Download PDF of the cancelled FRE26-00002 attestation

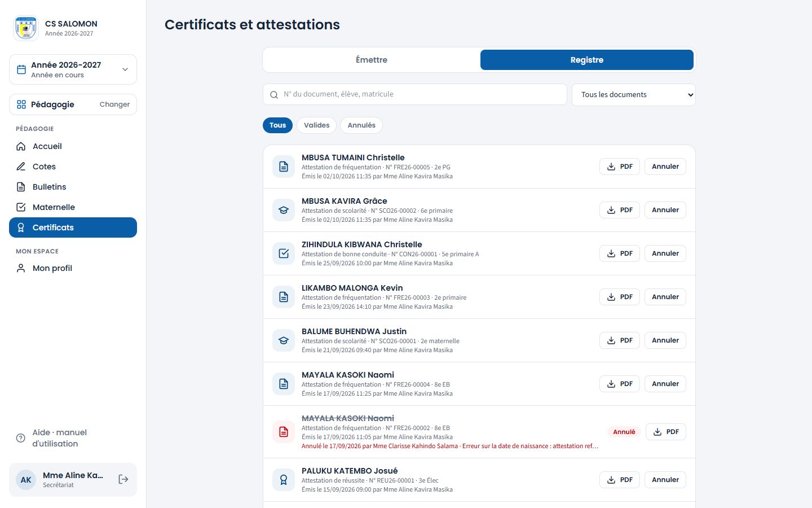[666, 432]
